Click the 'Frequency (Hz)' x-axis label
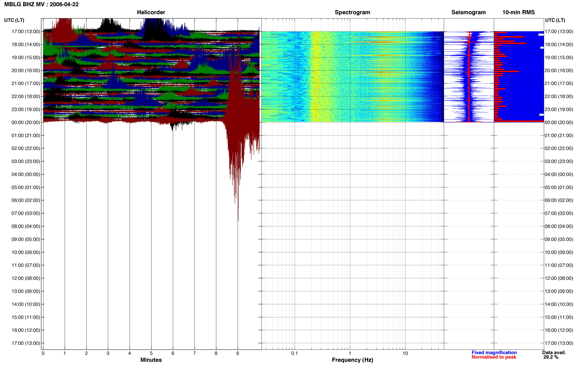 (352, 360)
